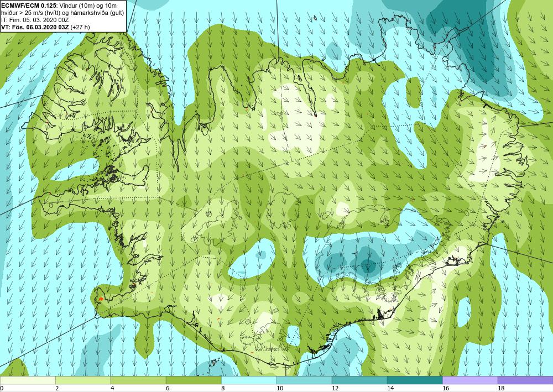Image resolution: width=553 pixels, height=392 pixels.
Task: Click the 10–12 m/s teal legend swatch
Action: click(x=304, y=380)
